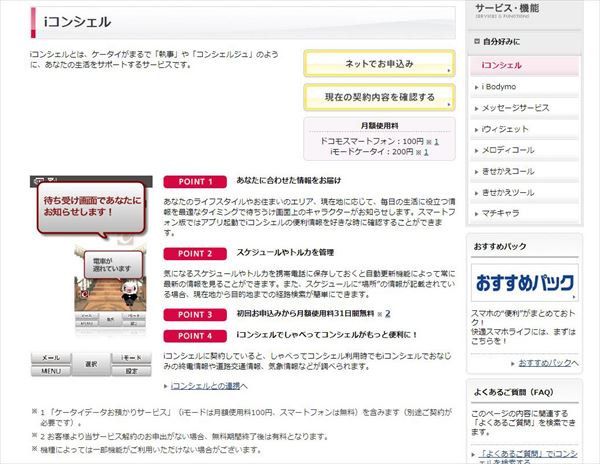Click the よくあるご質問（FAQ） heading
The width and height of the screenshot is (600, 464).
point(514,392)
